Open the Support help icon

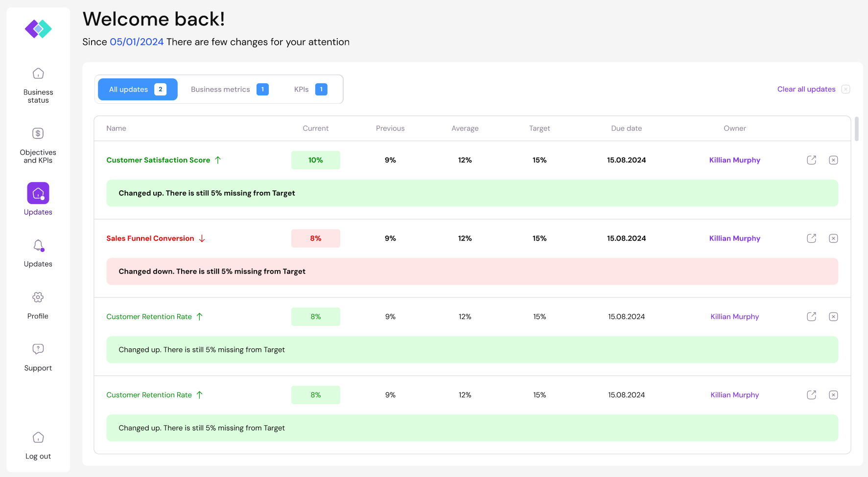[x=38, y=349]
